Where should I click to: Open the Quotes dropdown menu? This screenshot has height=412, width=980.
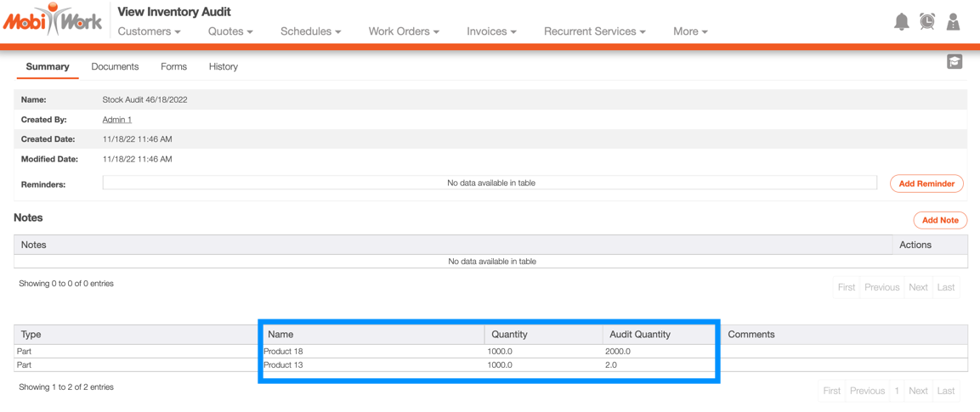[x=230, y=31]
